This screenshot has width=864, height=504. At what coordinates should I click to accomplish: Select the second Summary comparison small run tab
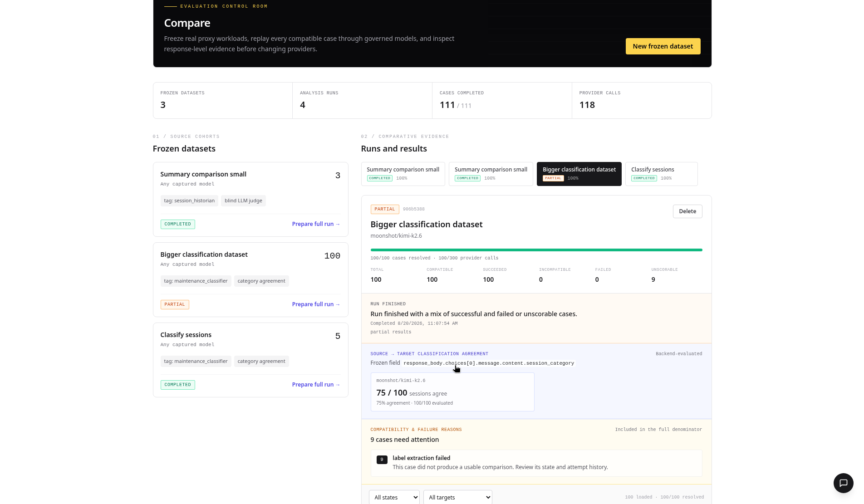coord(491,174)
